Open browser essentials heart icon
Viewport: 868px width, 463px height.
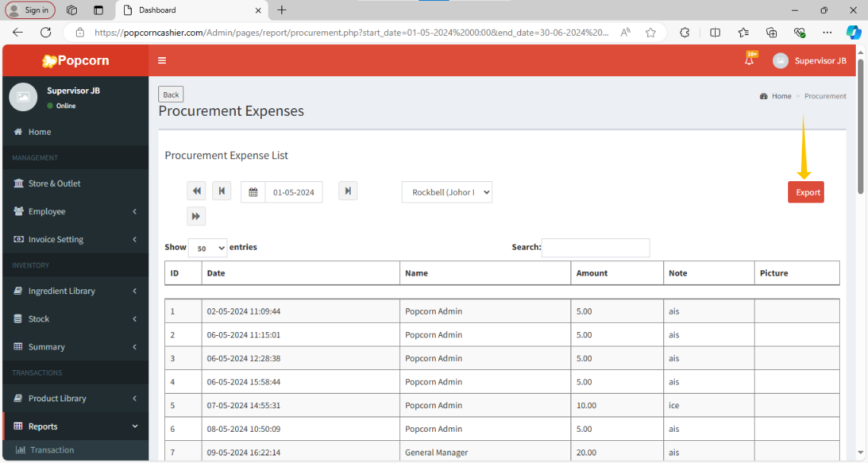pyautogui.click(x=800, y=33)
